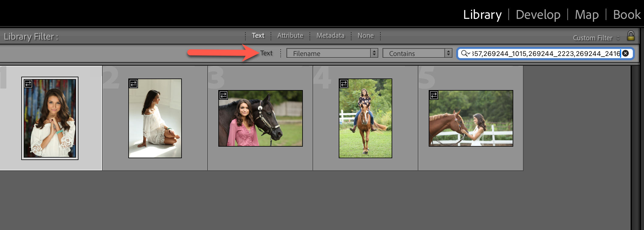Toggle the Text filter in filter bar
The height and width of the screenshot is (230, 644).
click(258, 36)
